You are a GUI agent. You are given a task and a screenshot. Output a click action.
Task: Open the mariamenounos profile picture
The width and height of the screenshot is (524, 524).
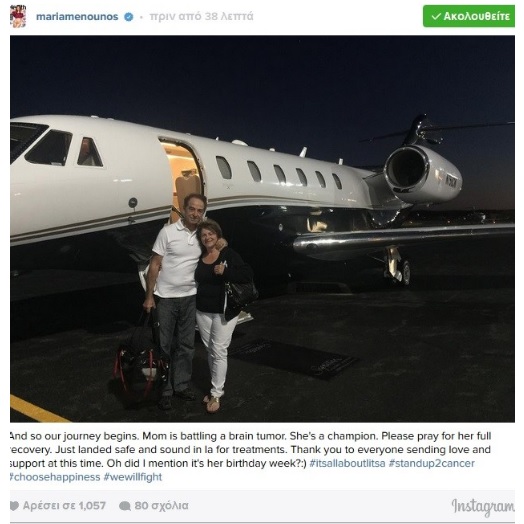point(18,16)
